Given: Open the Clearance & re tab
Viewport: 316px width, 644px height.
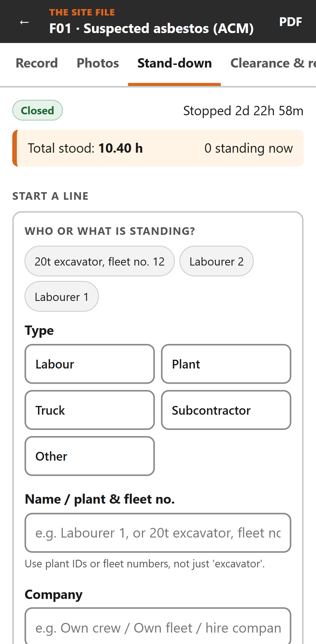Looking at the screenshot, I should [273, 63].
